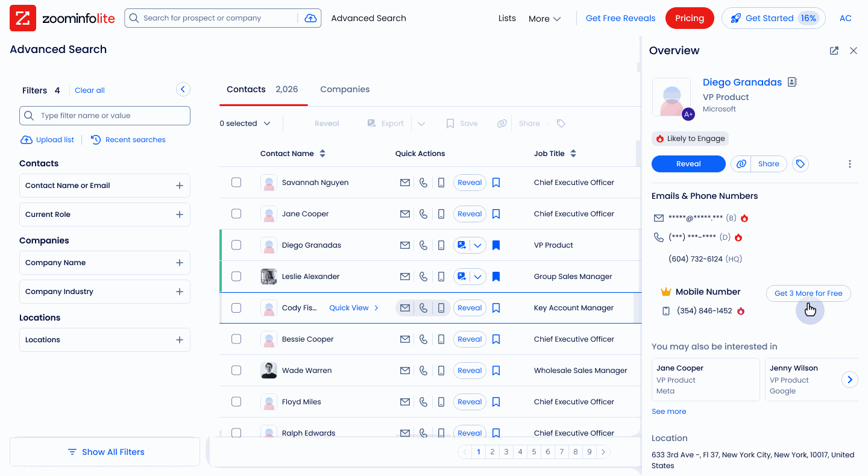This screenshot has width=868, height=476.
Task: Click mobile icon for Diego Granadas row
Action: tap(441, 245)
